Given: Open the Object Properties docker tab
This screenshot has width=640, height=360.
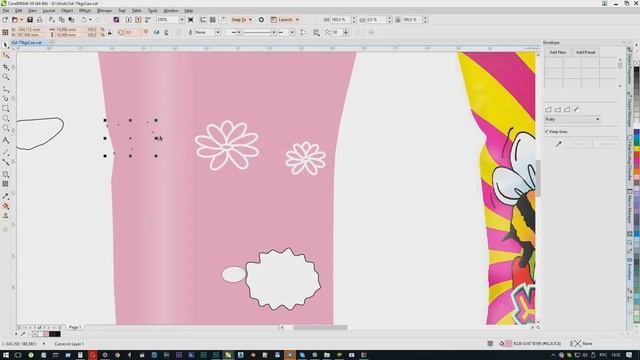Looking at the screenshot, I should [629, 65].
